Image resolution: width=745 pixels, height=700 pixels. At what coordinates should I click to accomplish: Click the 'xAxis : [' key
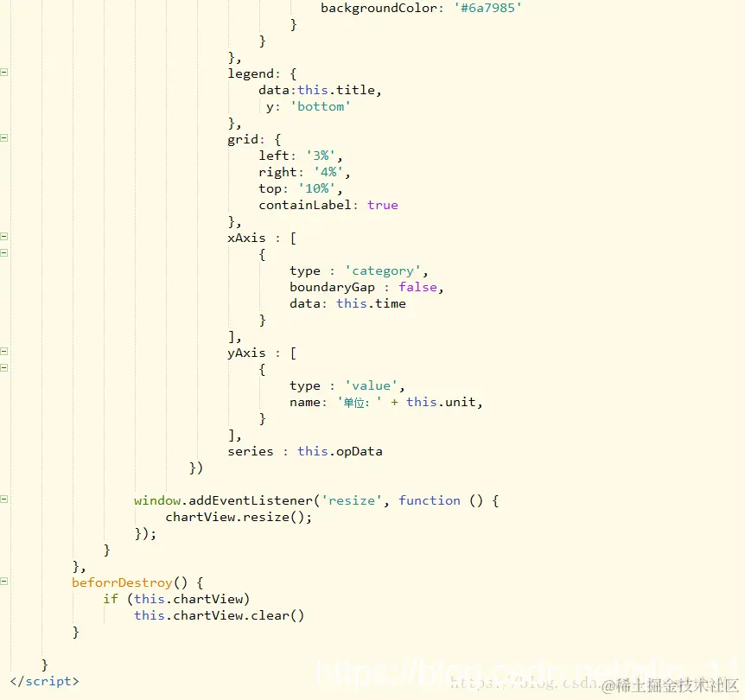pos(262,238)
